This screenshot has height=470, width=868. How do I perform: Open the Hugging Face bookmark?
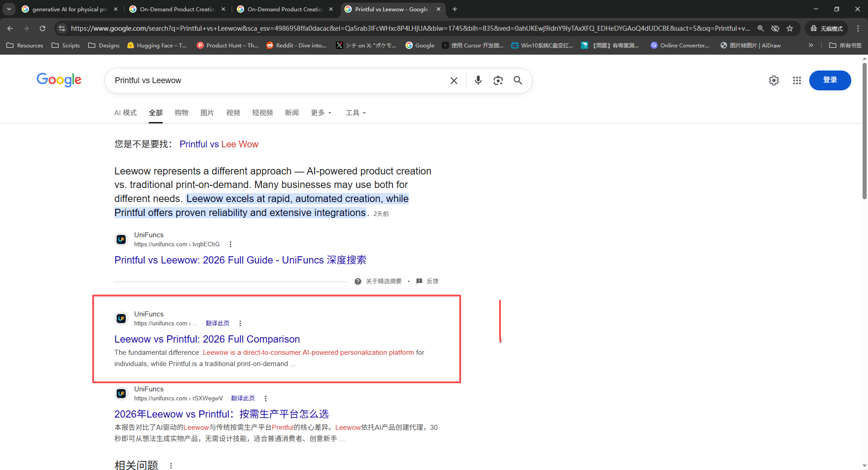157,45
